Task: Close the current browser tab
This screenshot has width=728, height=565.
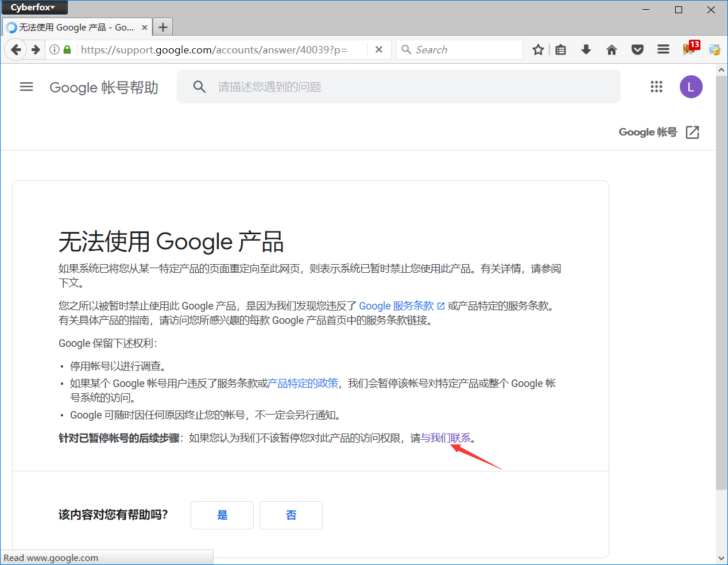Action: 145,27
